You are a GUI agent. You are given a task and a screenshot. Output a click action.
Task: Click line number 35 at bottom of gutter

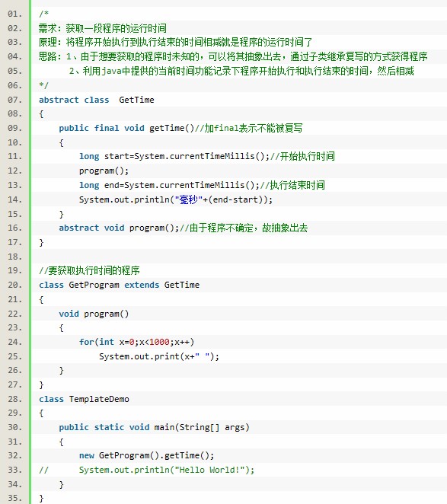(14, 498)
